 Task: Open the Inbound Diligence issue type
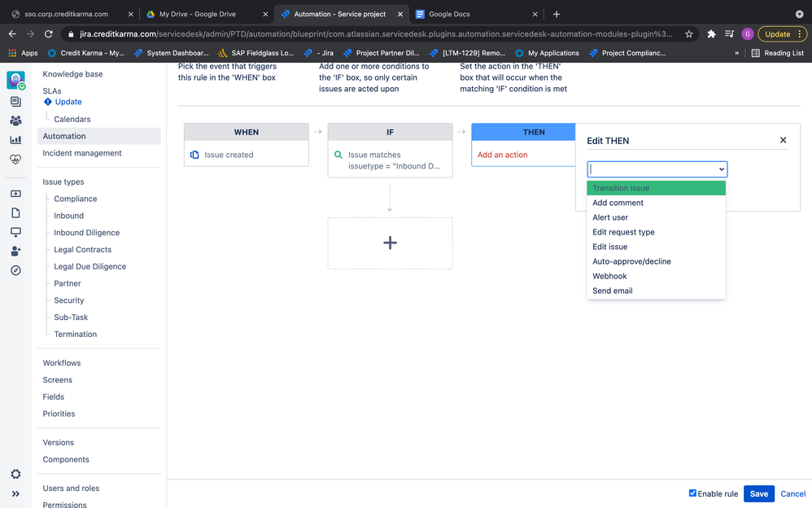(x=86, y=233)
